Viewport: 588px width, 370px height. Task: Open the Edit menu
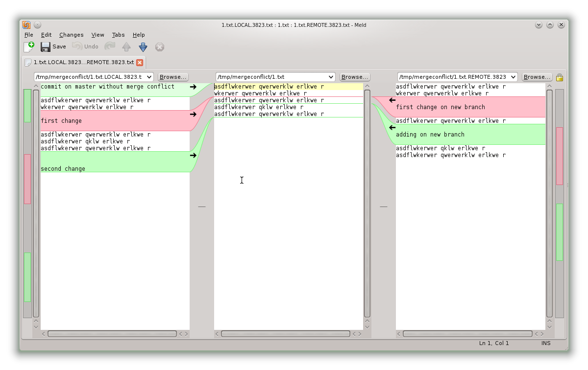pyautogui.click(x=46, y=35)
